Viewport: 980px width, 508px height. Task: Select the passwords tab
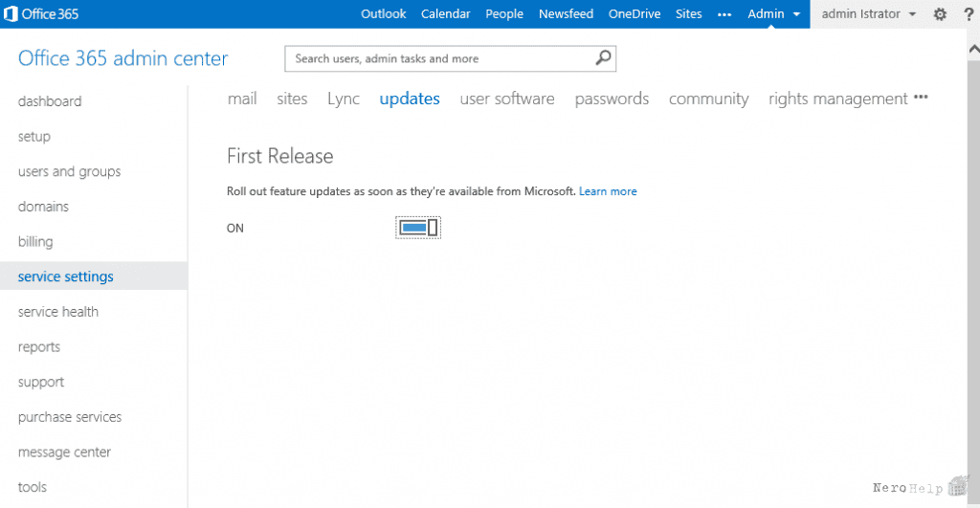pyautogui.click(x=612, y=99)
